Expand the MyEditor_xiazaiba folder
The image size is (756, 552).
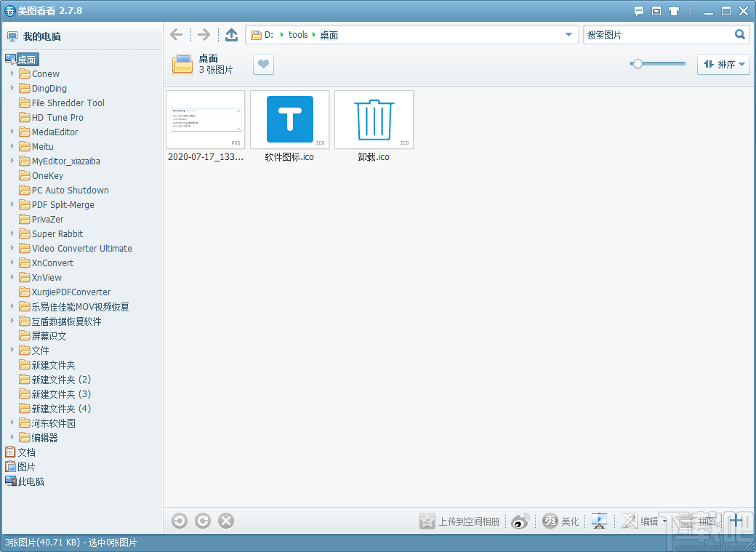click(x=12, y=160)
